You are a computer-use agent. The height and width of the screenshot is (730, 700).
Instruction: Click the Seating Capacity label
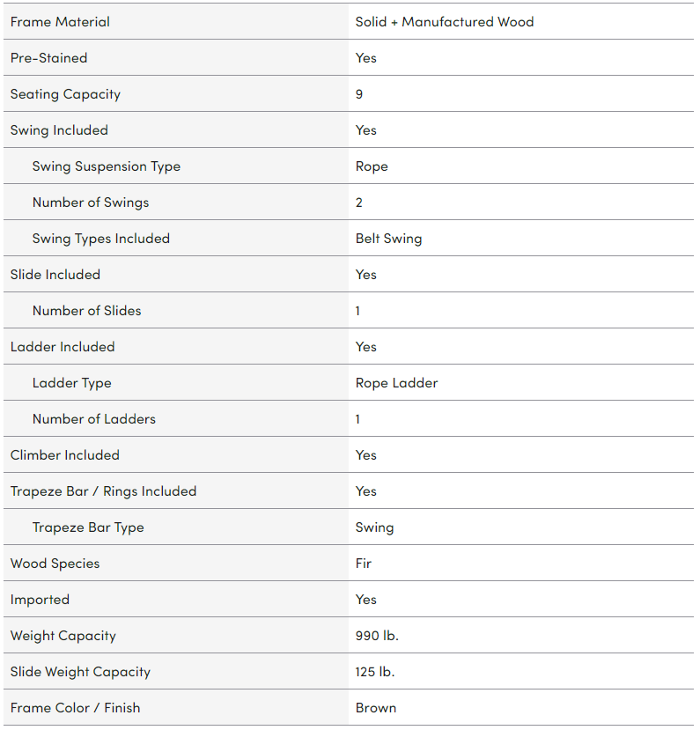[x=65, y=94]
